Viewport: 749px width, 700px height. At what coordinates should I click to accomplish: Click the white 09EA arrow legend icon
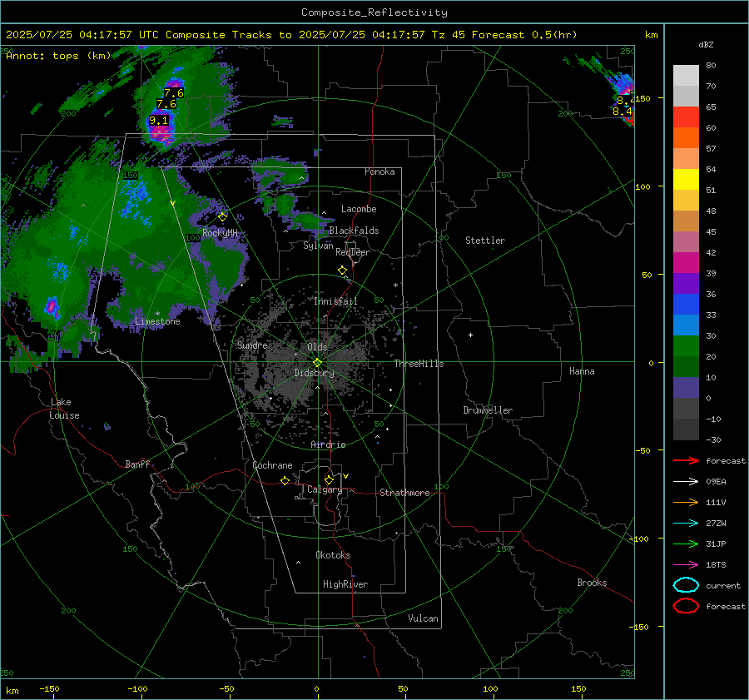click(686, 482)
